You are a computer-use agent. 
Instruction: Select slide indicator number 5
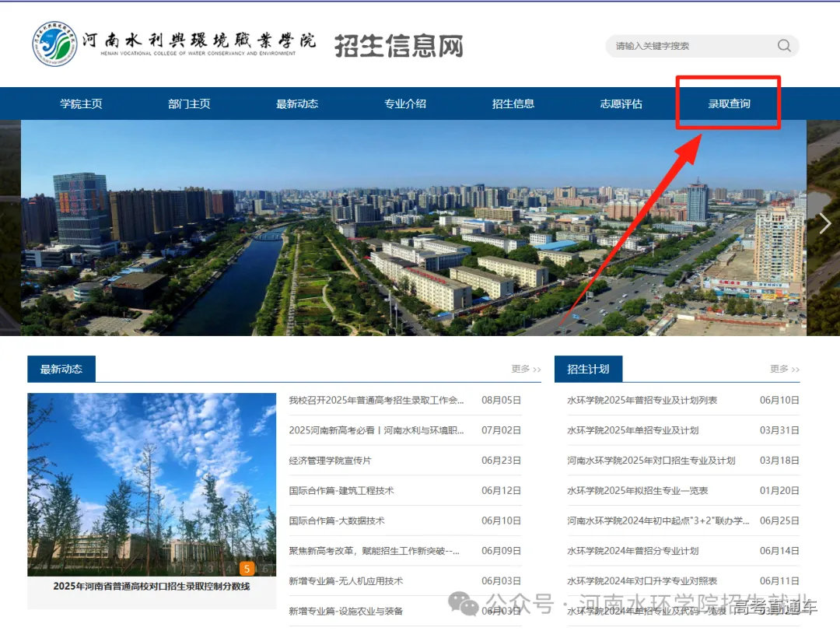247,569
